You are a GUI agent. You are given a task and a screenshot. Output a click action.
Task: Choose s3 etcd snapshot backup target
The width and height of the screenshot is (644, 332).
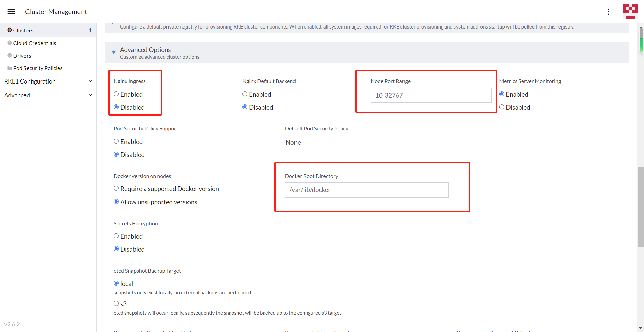(116, 303)
